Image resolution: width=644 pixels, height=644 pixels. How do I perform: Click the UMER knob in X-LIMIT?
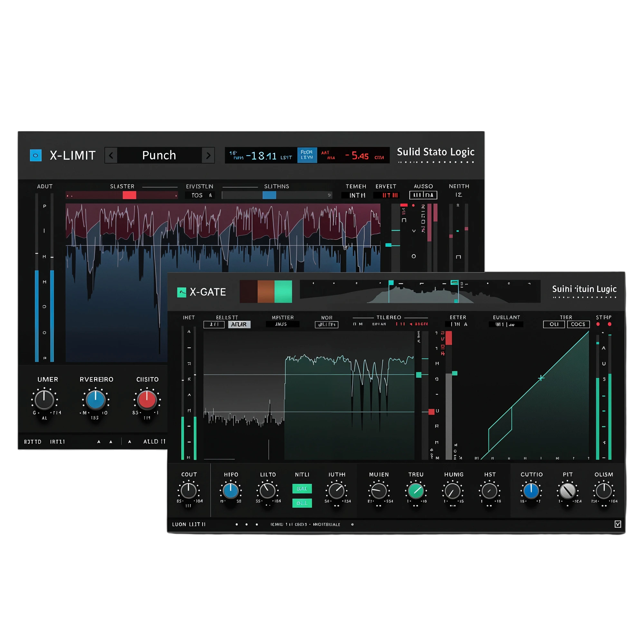(x=44, y=400)
